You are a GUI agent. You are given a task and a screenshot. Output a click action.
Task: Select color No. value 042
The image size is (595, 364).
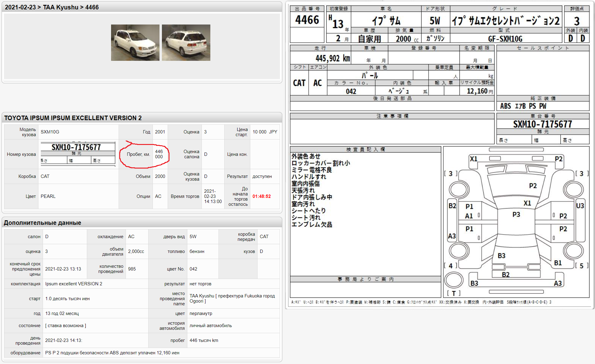pos(193,269)
